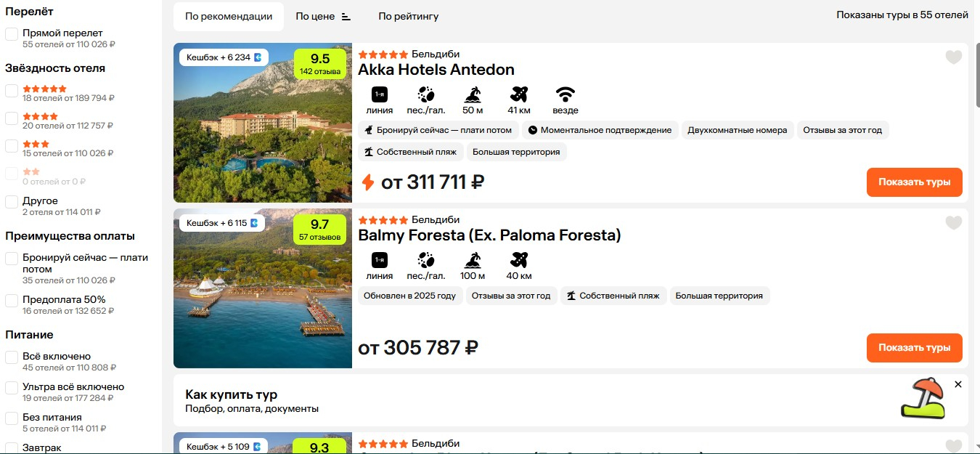Add Akka Hotels Antedon to favorites heart

953,57
